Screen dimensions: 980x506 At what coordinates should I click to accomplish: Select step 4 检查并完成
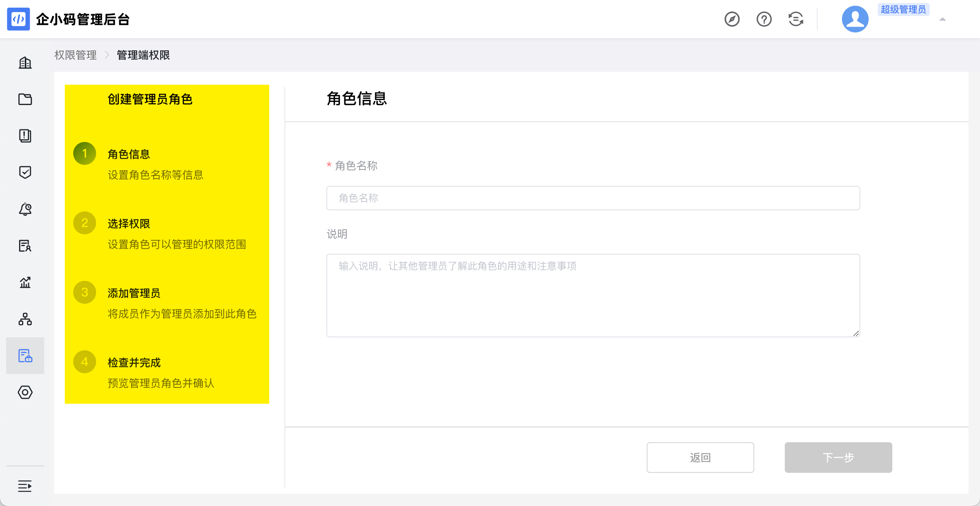point(134,363)
